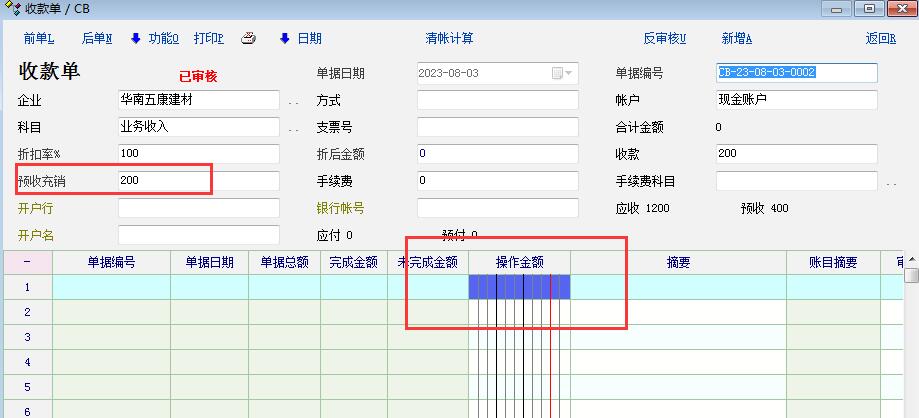This screenshot has height=418, width=919.
Task: Click 反审核 to unapprove the receipt
Action: [x=665, y=39]
